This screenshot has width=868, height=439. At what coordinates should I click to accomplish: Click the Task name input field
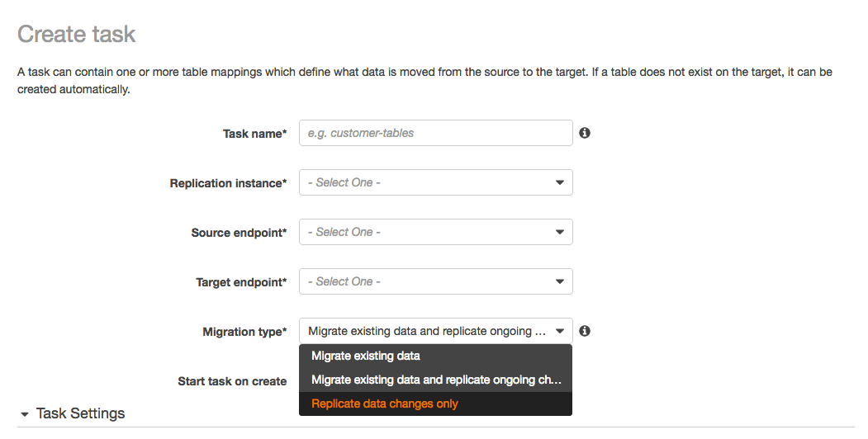[436, 133]
